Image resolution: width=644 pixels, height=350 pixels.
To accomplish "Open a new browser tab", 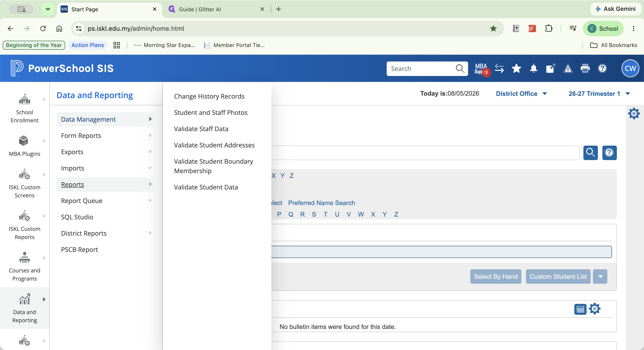I will (279, 9).
